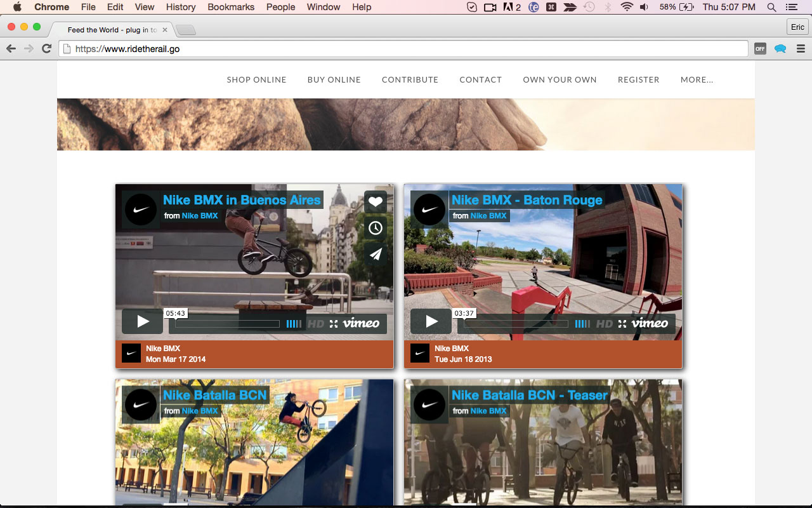Adjust volume bars on Buenos Aires video
This screenshot has height=508, width=812.
point(294,324)
